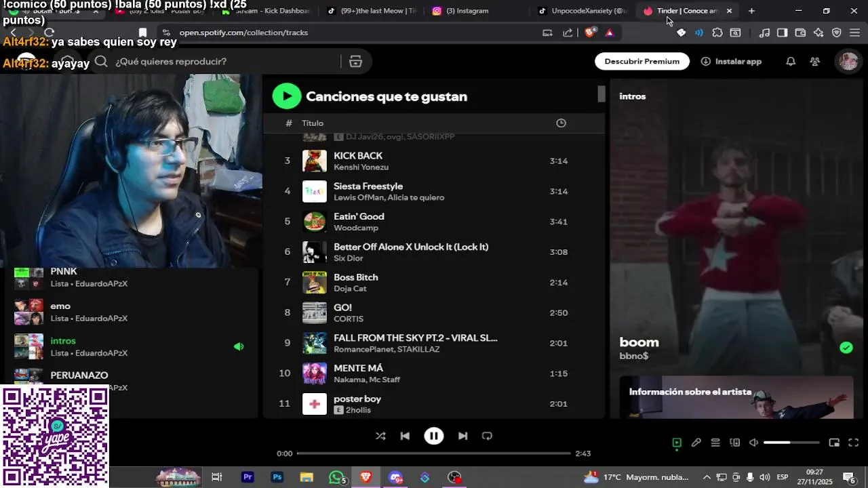
Task: Click the Descubrir Premium button
Action: coord(642,61)
